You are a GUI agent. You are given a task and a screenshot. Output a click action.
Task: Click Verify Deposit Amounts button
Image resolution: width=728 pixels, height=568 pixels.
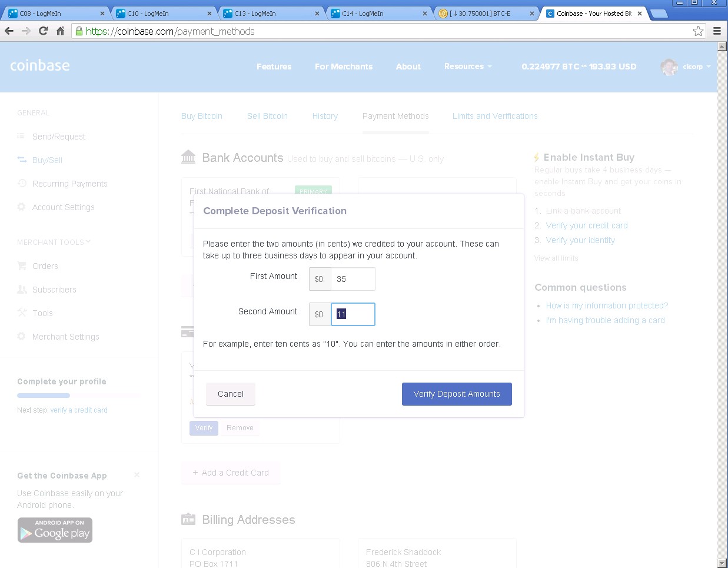click(x=457, y=394)
